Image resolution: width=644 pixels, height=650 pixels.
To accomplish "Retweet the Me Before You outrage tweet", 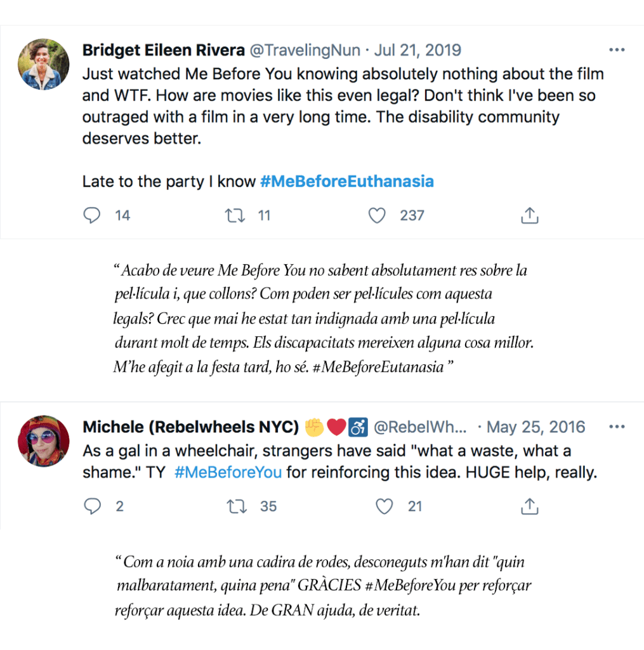I will (x=236, y=216).
